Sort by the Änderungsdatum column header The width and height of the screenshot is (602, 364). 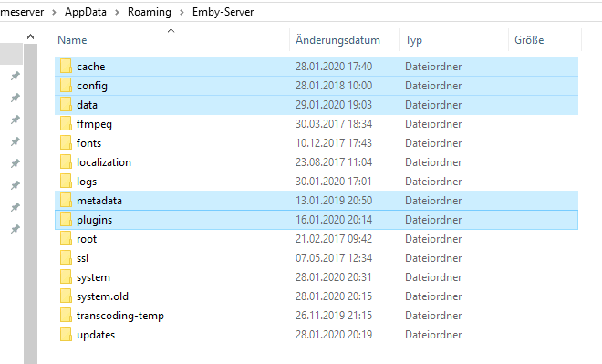(337, 40)
